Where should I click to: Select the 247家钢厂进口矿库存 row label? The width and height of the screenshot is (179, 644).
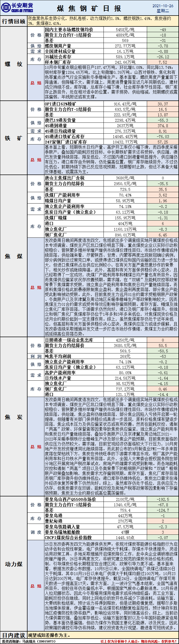[x=66, y=142]
